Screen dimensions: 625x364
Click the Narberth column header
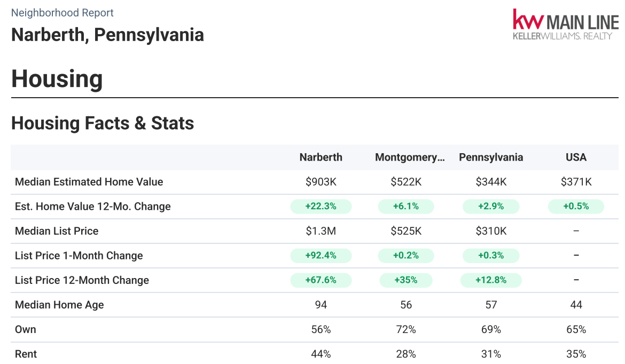[x=321, y=157]
